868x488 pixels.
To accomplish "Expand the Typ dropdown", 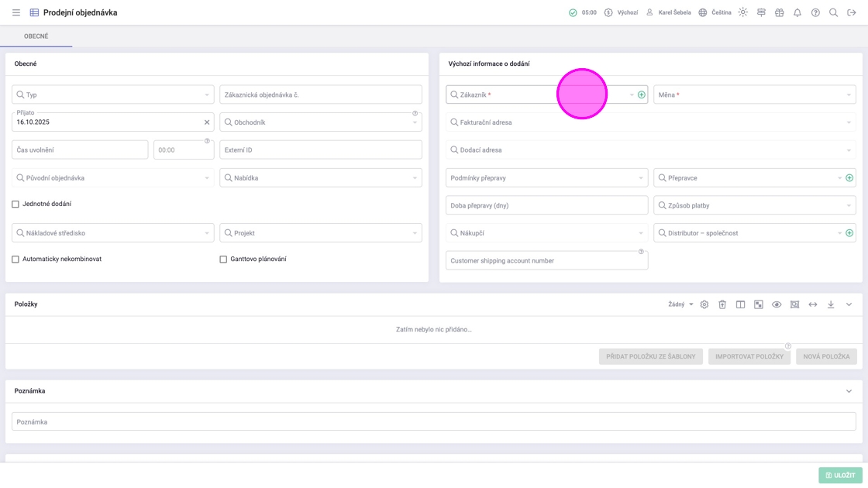I will tap(112, 95).
